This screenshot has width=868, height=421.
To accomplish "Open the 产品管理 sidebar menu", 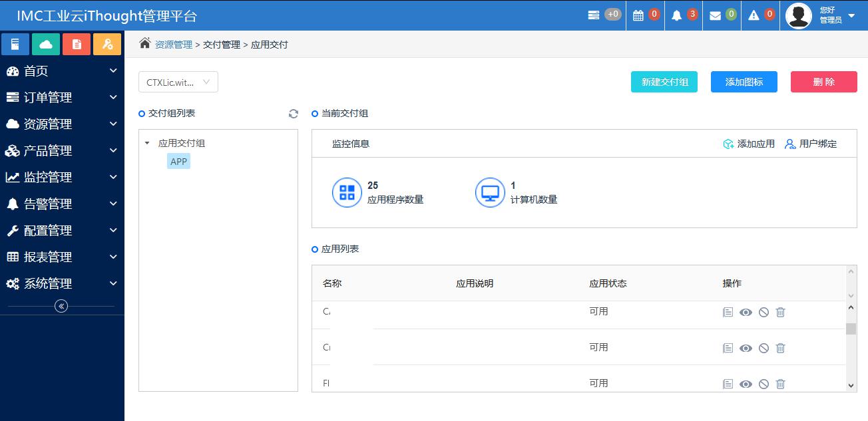I will pos(62,151).
